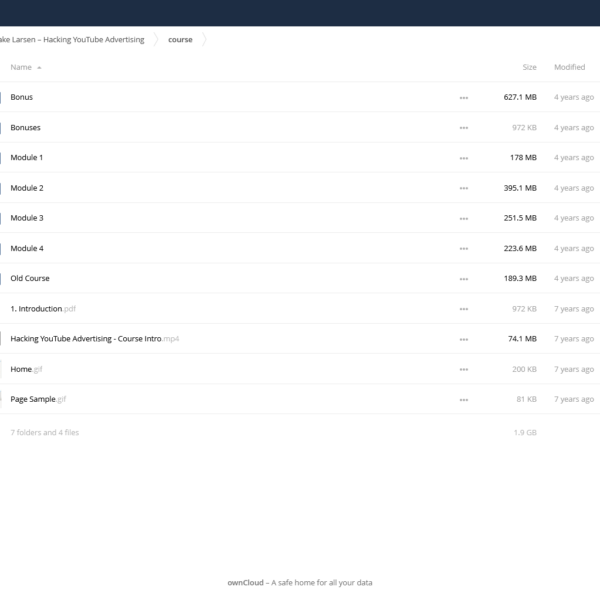
Task: Open the Page Sample.gif file
Action: coord(38,399)
